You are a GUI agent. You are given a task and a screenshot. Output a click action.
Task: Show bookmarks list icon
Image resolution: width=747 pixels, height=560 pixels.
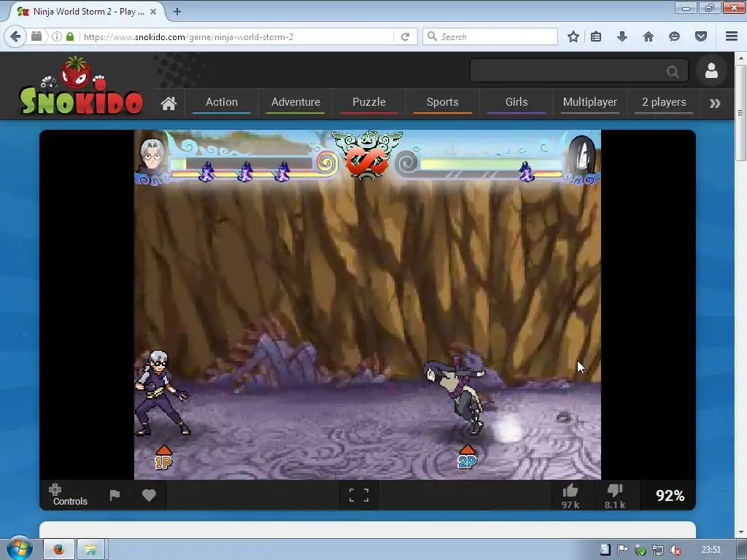[596, 36]
